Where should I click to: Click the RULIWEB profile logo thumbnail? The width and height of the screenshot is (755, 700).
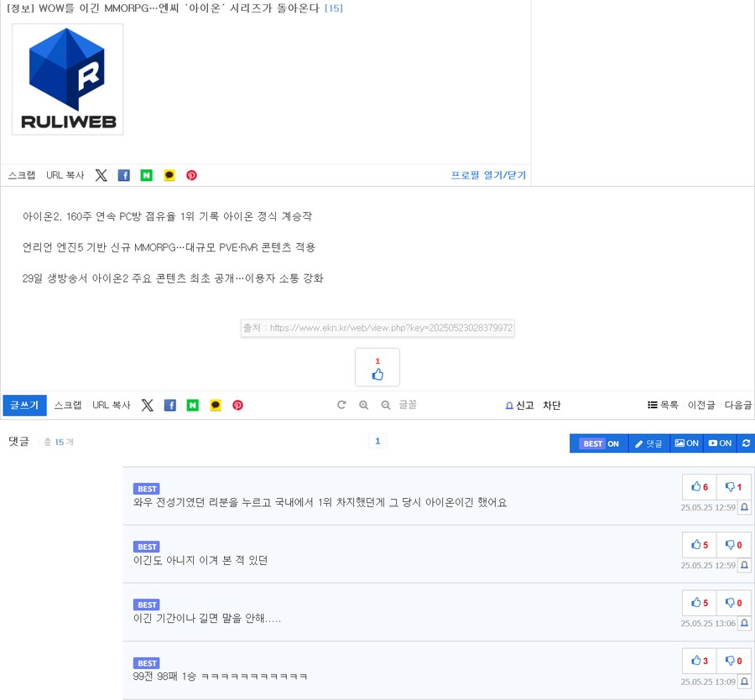click(67, 80)
